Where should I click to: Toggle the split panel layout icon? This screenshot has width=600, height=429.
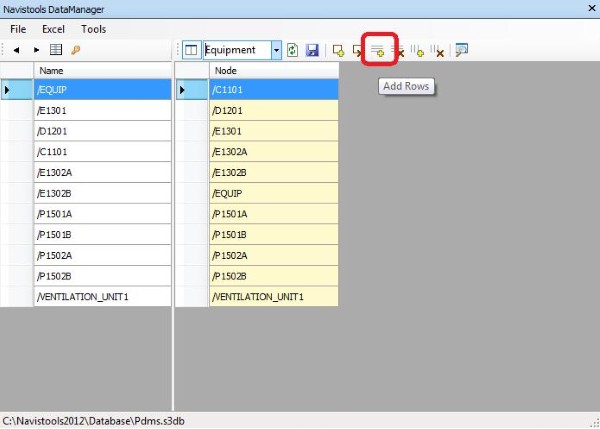(192, 50)
